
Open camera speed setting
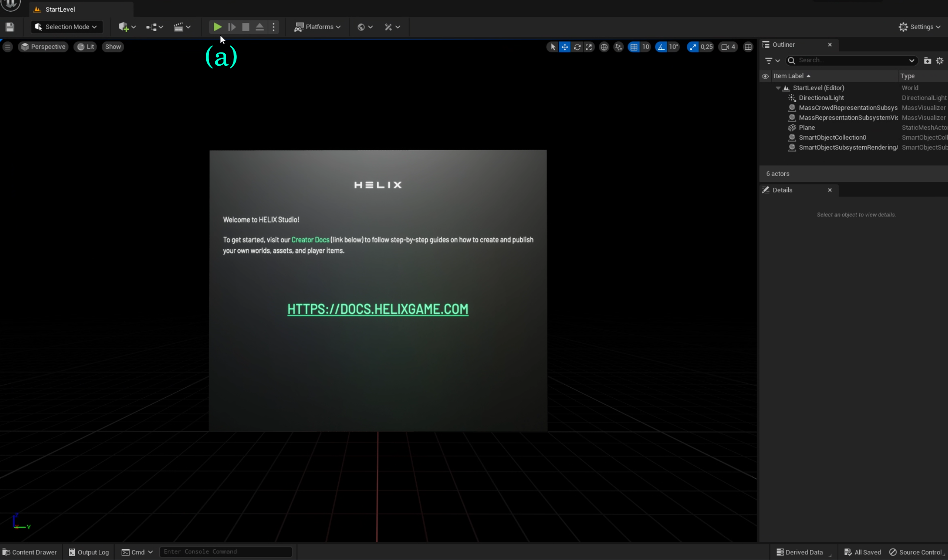pyautogui.click(x=728, y=47)
